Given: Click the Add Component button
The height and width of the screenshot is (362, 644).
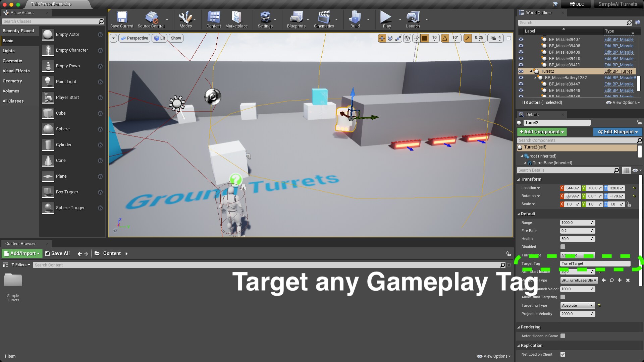Looking at the screenshot, I should click(x=542, y=132).
